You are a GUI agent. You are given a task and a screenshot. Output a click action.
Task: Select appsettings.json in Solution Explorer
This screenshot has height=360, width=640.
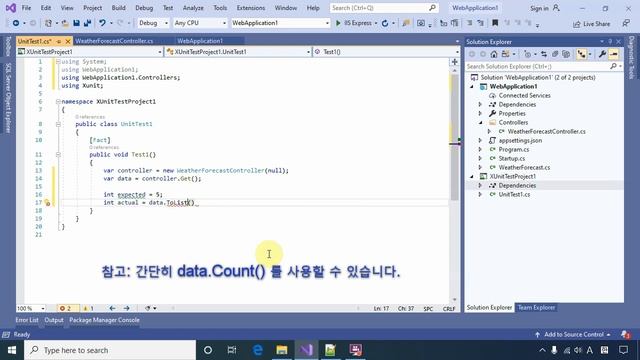520,140
